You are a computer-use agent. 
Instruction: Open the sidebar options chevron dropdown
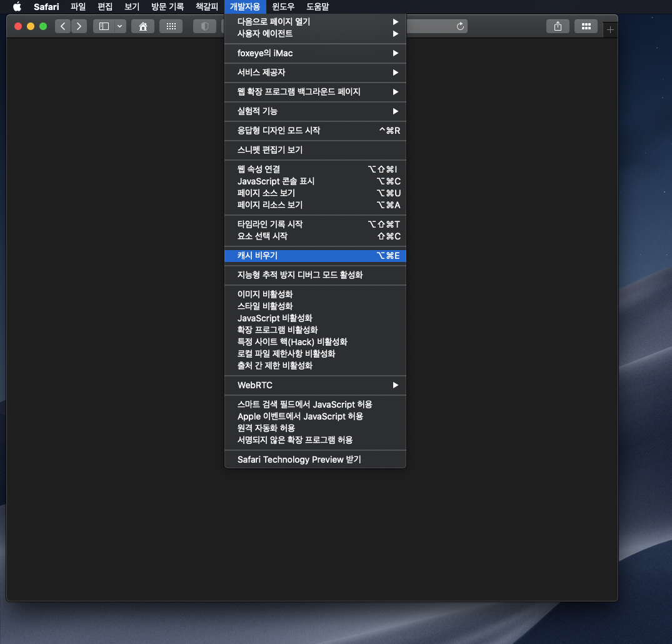click(120, 26)
